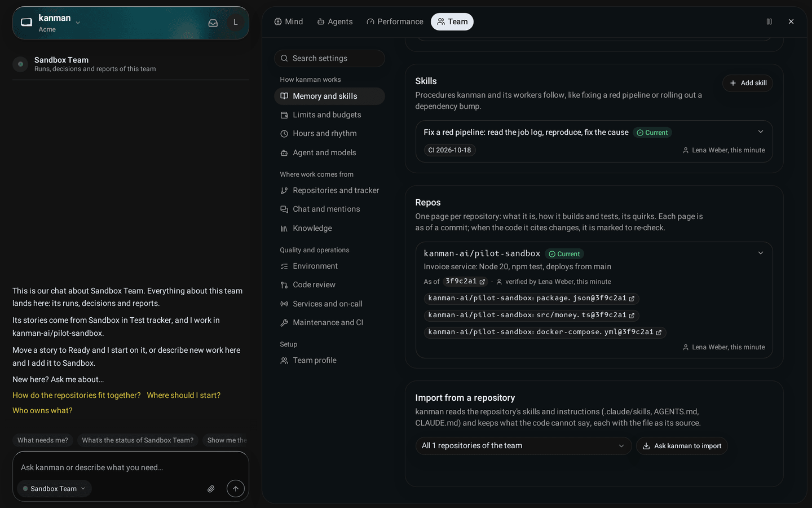Open Knowledge settings

point(329,228)
